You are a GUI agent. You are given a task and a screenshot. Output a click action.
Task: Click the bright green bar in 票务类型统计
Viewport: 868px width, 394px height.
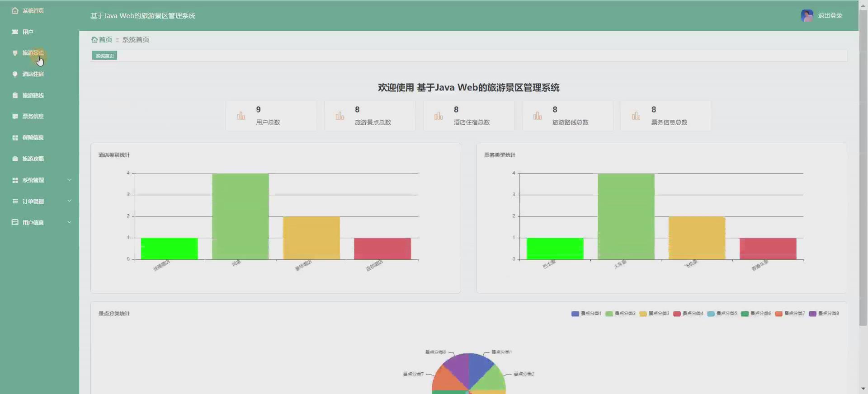pyautogui.click(x=555, y=249)
